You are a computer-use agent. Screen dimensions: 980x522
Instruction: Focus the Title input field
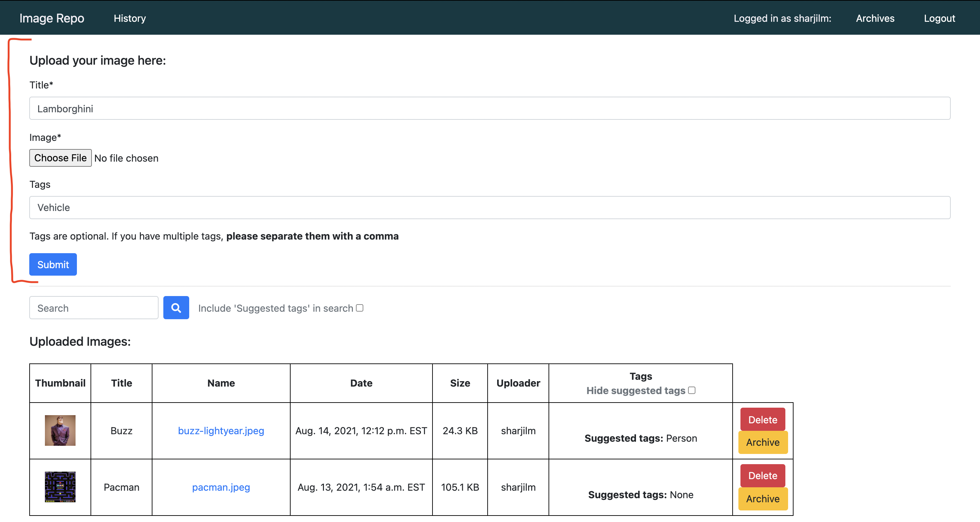(490, 109)
